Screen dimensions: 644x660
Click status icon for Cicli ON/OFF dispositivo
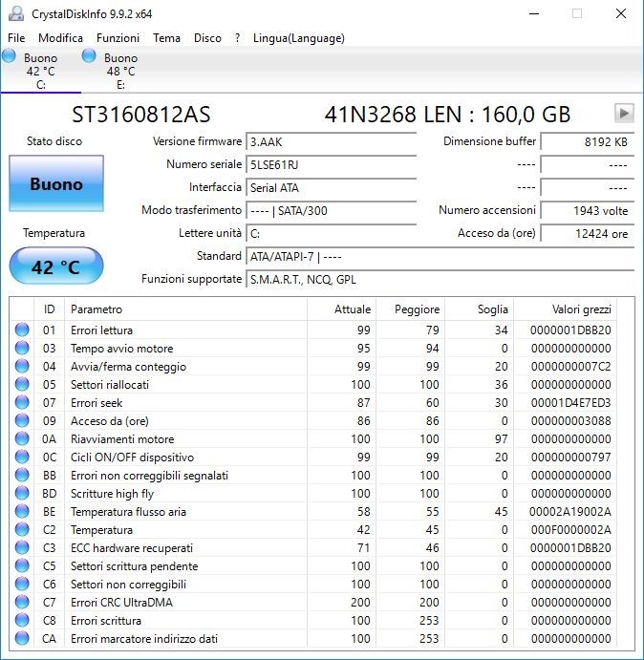(x=22, y=457)
